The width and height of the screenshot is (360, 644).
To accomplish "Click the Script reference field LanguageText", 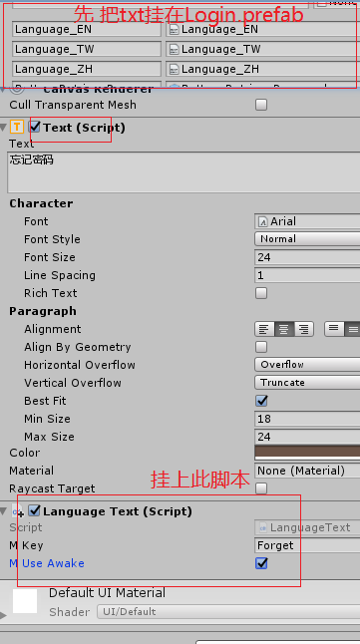I will coord(307,527).
